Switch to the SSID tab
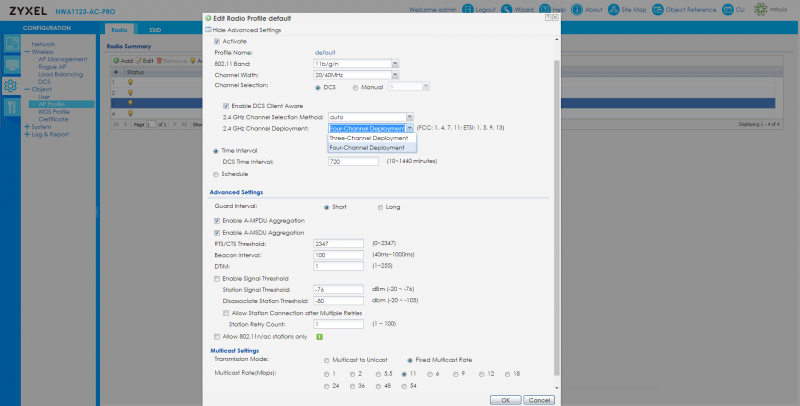 155,30
